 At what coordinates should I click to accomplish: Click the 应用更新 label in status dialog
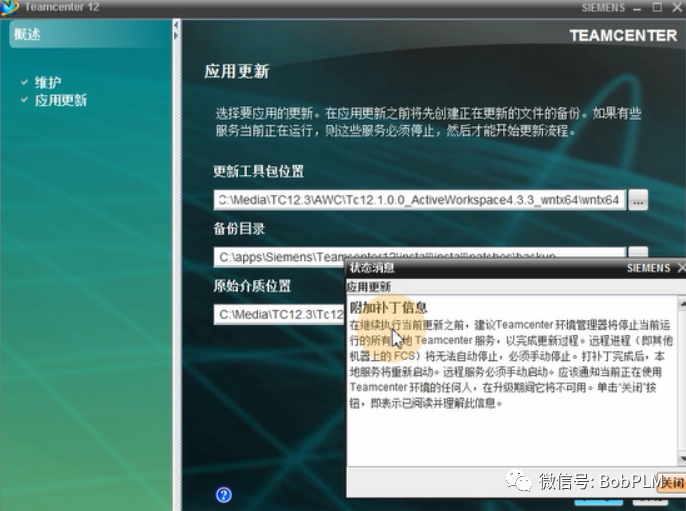tap(369, 287)
